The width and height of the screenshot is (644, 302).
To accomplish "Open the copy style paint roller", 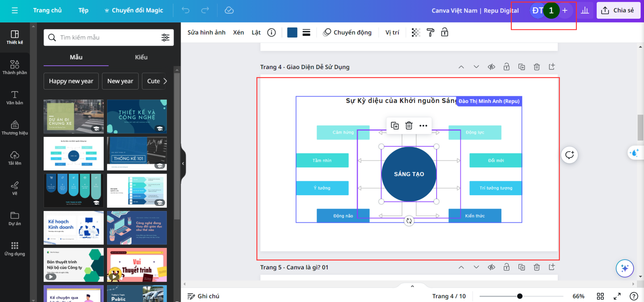I will 430,33.
